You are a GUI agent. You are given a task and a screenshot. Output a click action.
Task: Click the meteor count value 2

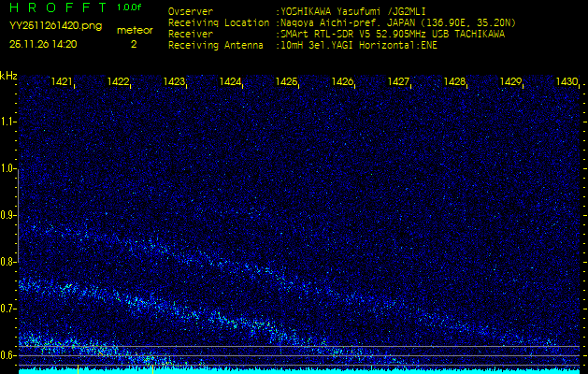tap(133, 43)
